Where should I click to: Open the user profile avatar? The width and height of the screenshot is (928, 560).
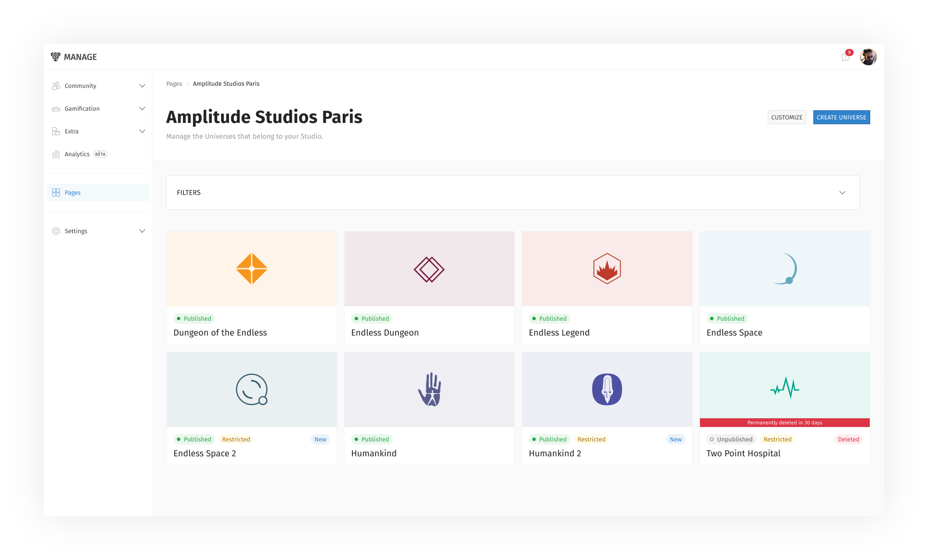coord(868,57)
